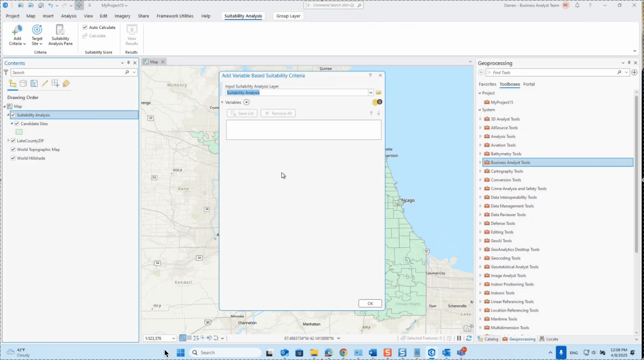Click the OK button in the dialog
This screenshot has height=360, width=644.
(370, 303)
